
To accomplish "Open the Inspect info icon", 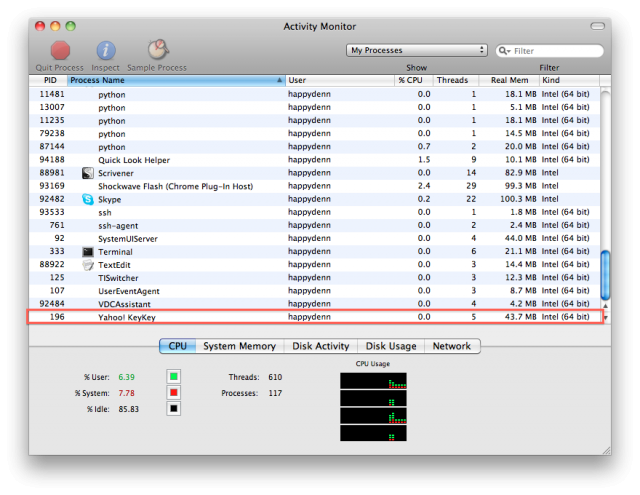I will (106, 51).
